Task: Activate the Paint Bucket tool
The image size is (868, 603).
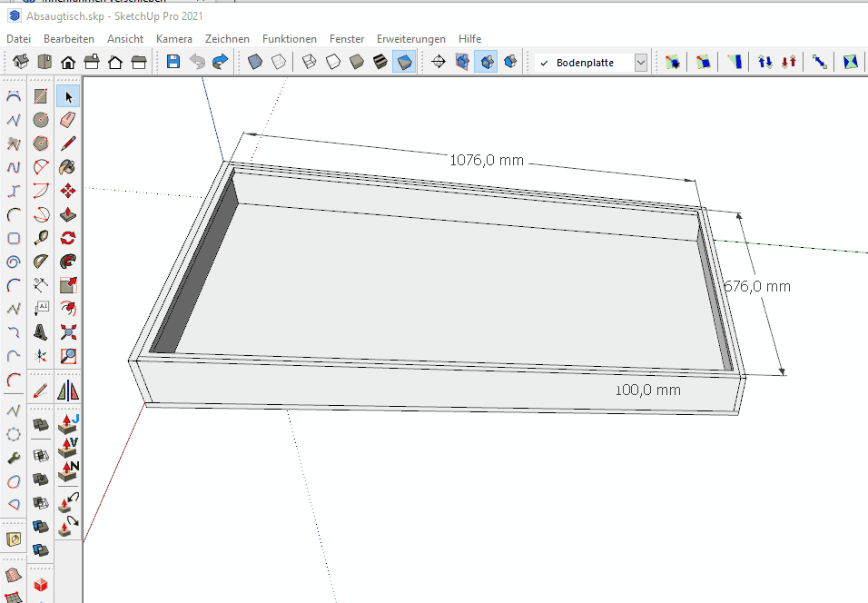Action: [x=68, y=167]
